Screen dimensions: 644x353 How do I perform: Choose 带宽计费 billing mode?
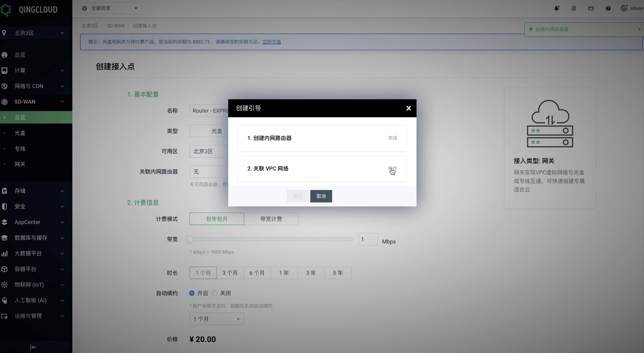[x=271, y=219]
